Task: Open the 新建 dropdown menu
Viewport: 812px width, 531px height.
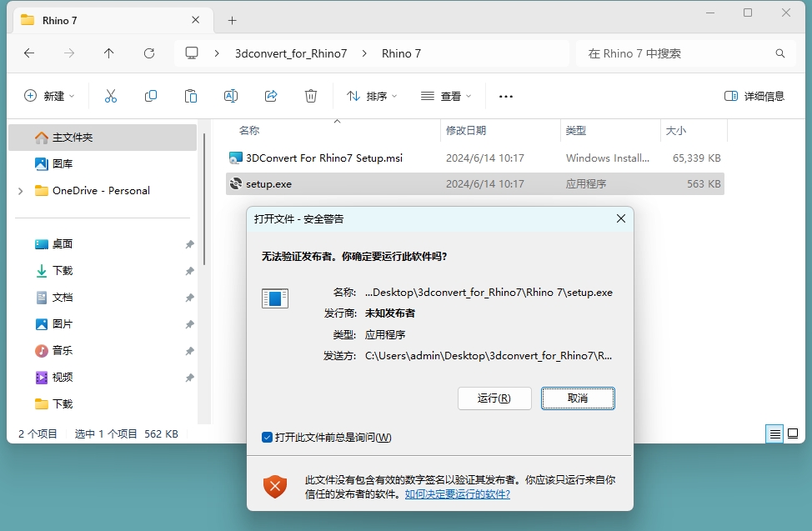Action: (49, 96)
